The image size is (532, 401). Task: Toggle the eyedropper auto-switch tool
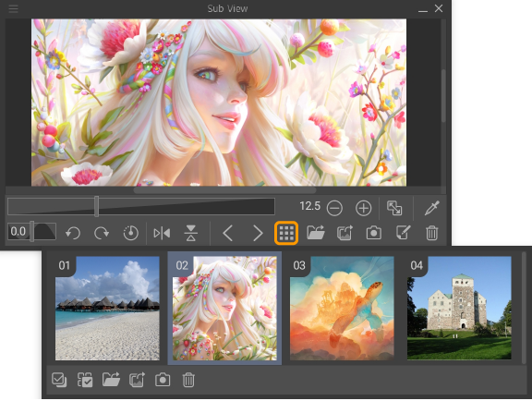(x=431, y=208)
